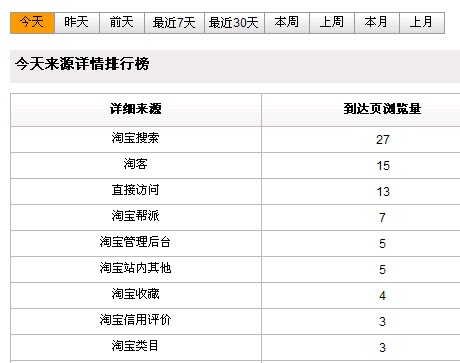
Task: Select the 上月 tab
Action: point(422,23)
